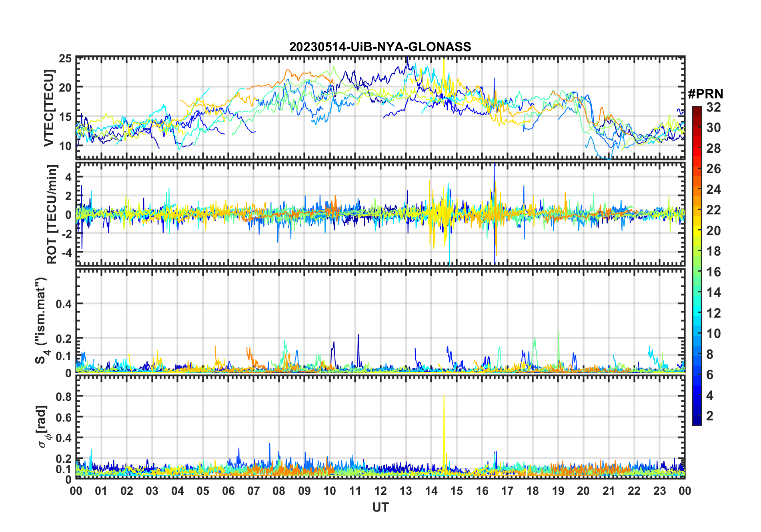Click the ROT axis tick label -2
Viewport: 761px width, 532px height.
click(66, 234)
